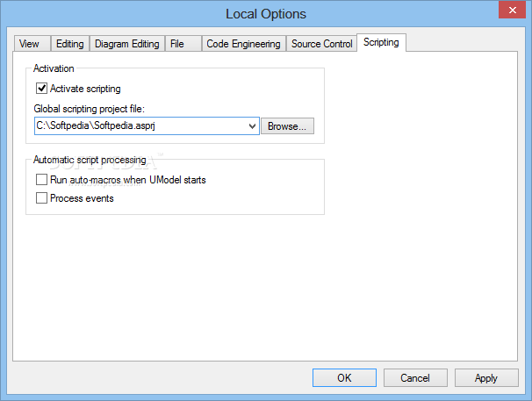Expand the global scripting project file dropdown

(253, 126)
